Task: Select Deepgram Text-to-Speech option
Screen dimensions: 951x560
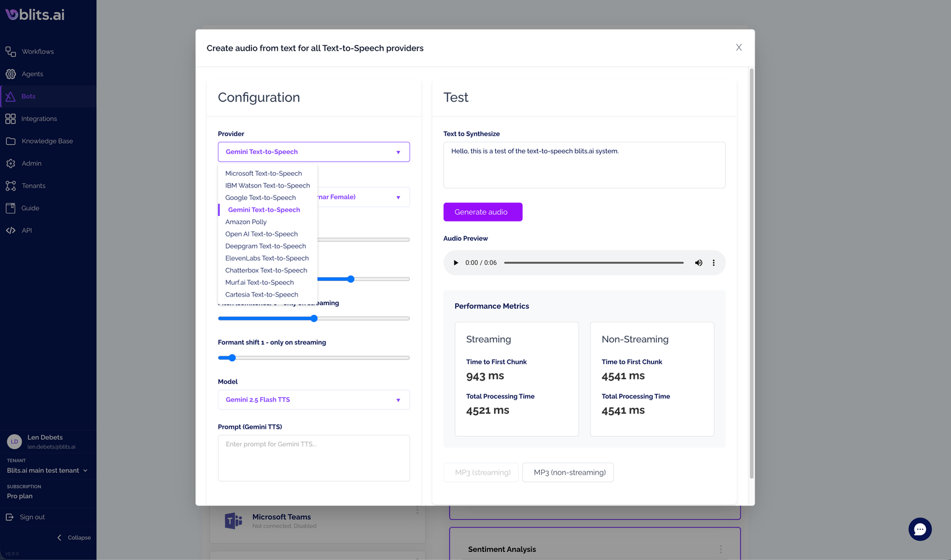Action: [266, 246]
